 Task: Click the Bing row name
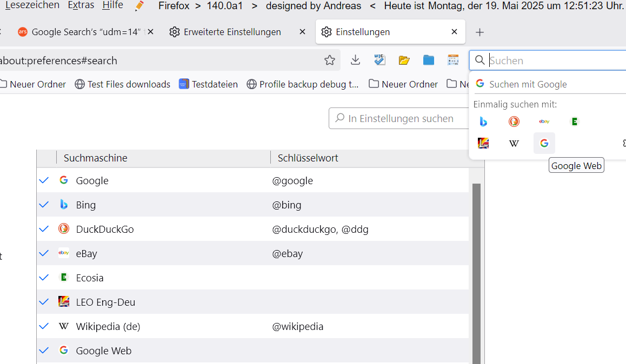coord(86,205)
